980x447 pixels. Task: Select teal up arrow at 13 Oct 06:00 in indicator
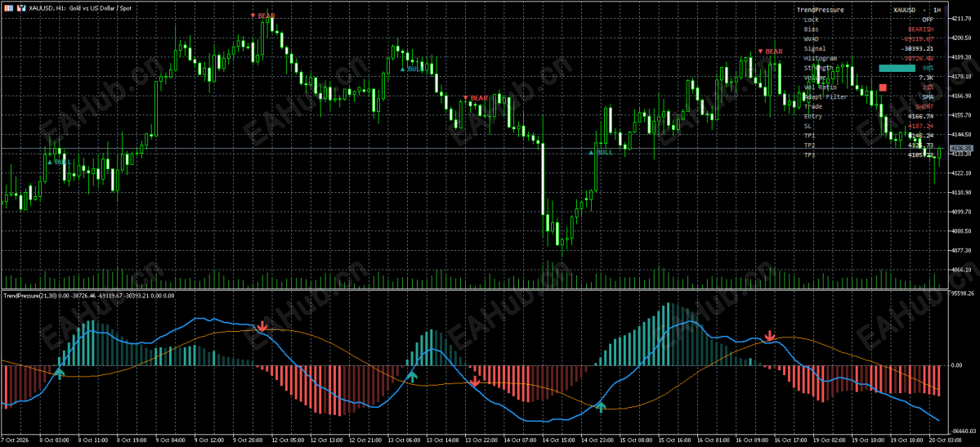pos(412,376)
